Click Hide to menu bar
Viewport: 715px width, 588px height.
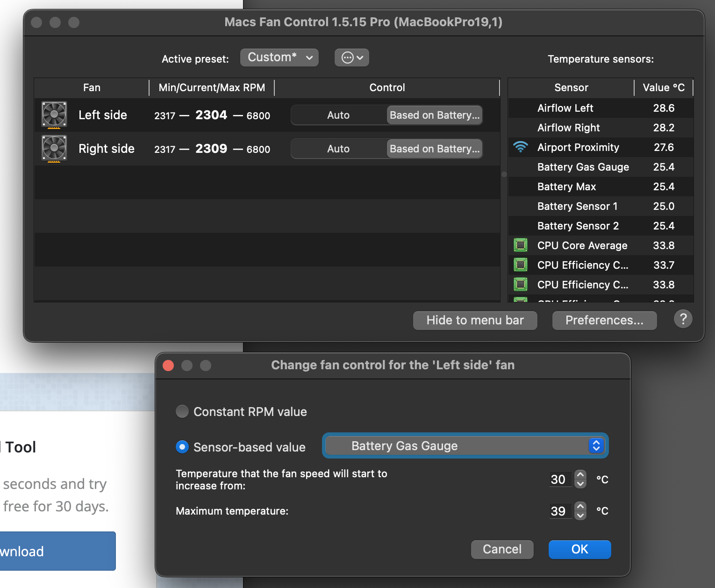475,320
